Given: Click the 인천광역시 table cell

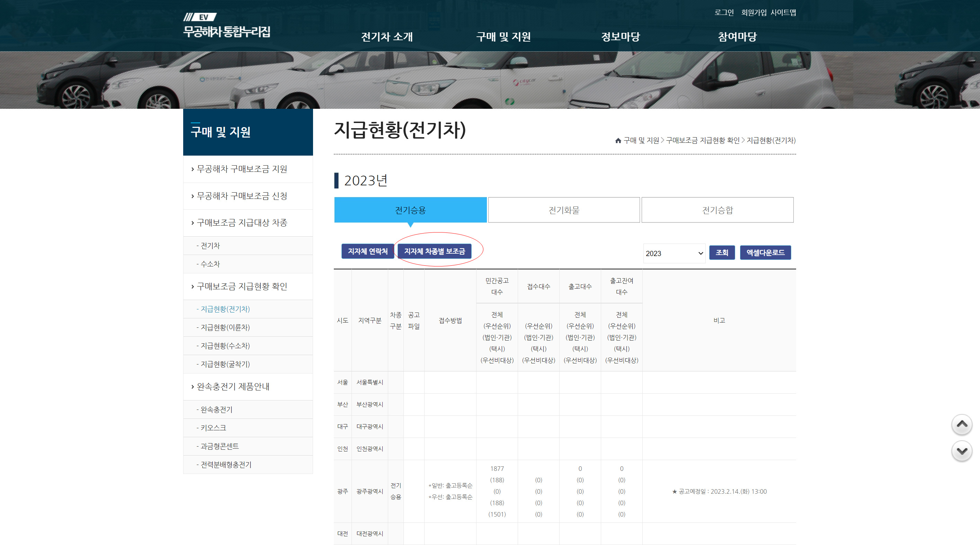Looking at the screenshot, I should click(370, 449).
